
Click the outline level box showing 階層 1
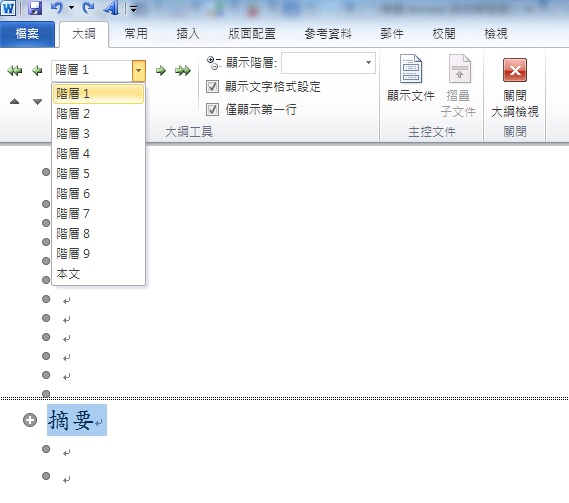tap(92, 71)
